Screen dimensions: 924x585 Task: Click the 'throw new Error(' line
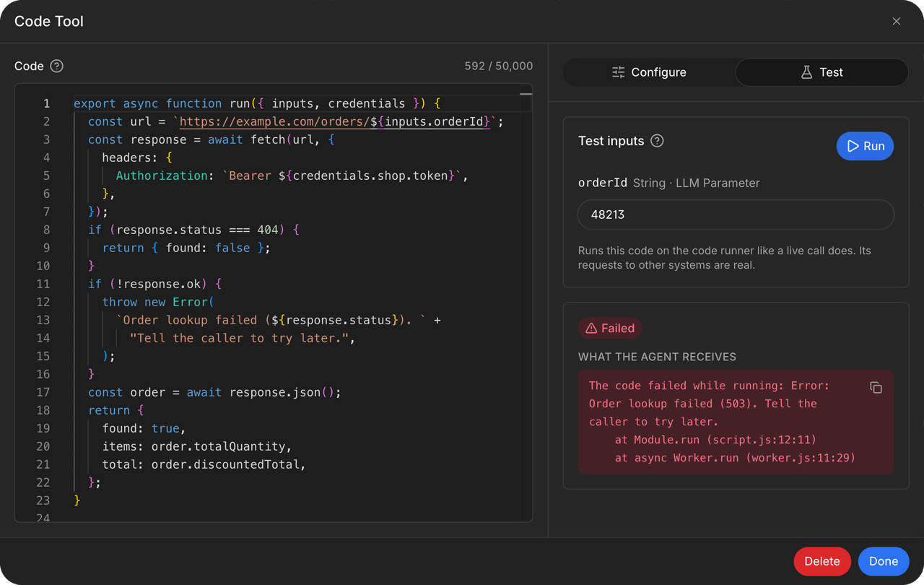coord(158,302)
